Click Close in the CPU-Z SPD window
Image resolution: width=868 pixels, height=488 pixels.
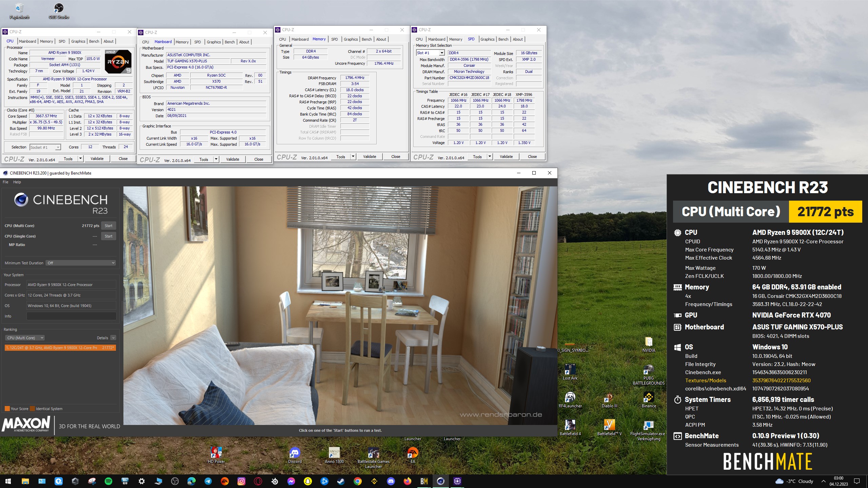(x=532, y=157)
